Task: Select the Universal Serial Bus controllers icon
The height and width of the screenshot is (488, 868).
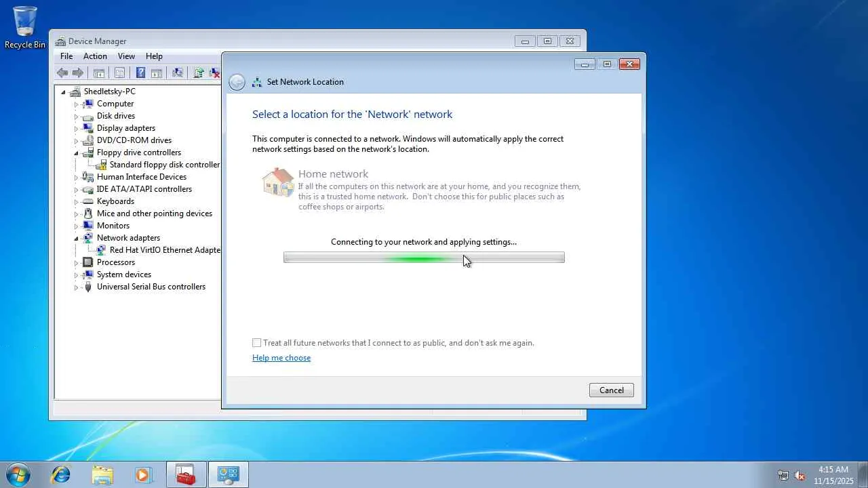Action: click(x=87, y=287)
